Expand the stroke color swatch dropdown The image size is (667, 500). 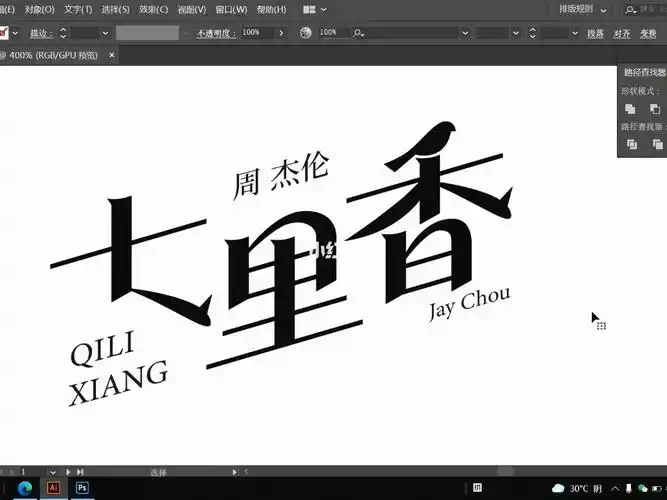15,33
